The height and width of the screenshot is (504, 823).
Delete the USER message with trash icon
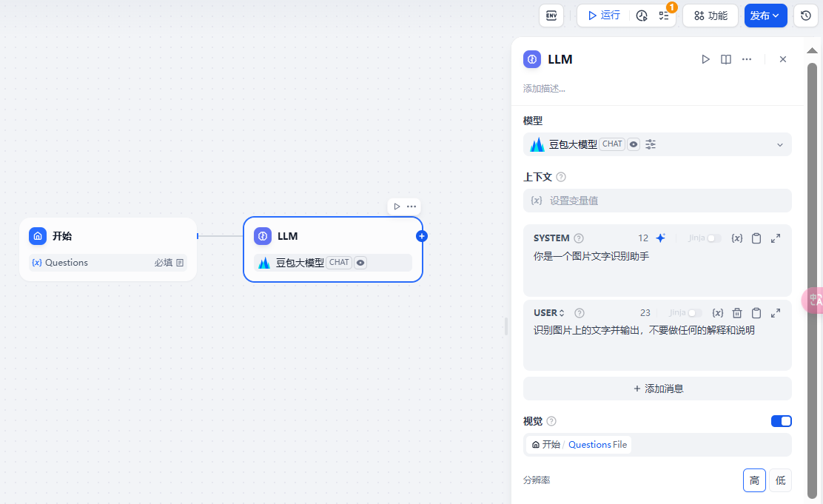pos(737,313)
